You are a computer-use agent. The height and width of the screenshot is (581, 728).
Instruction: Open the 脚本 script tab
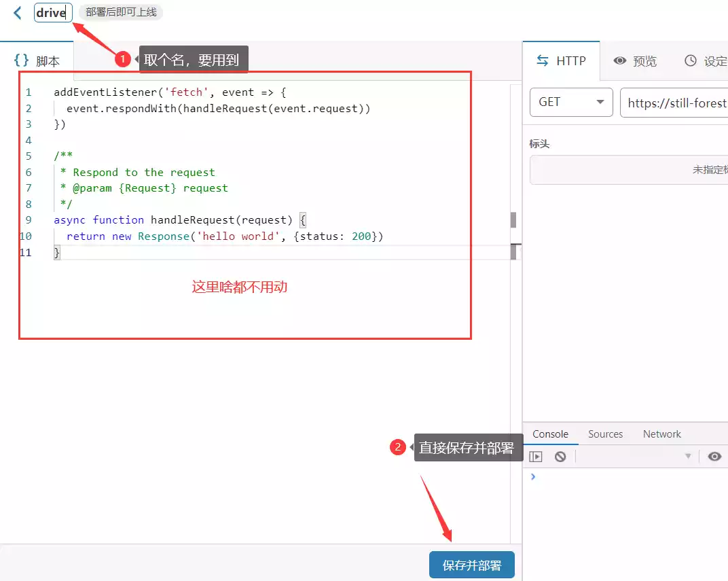pos(37,61)
